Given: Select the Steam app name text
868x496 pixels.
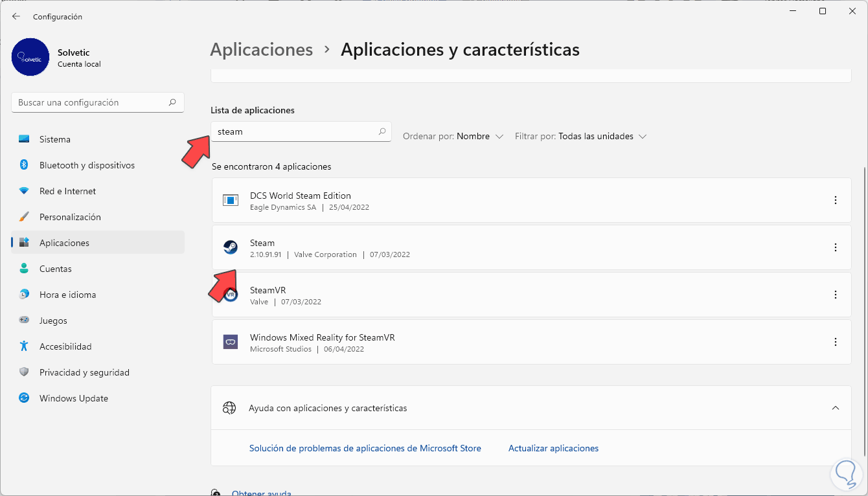Looking at the screenshot, I should [x=262, y=243].
